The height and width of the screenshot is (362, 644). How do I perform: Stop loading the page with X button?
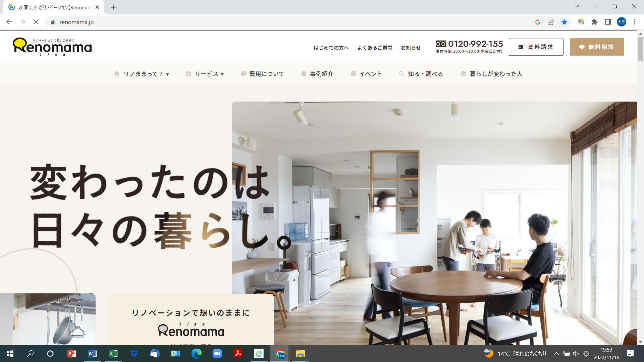(36, 22)
